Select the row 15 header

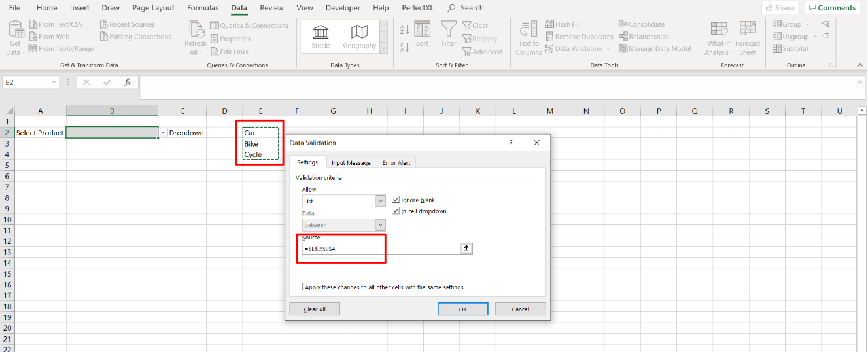coord(7,273)
